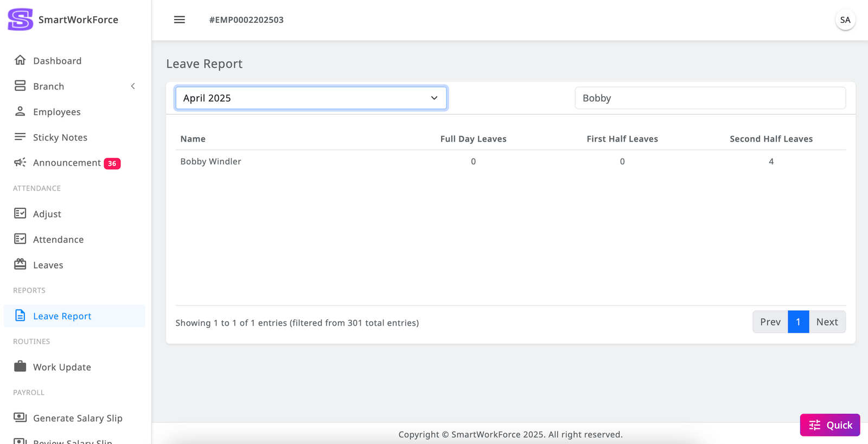Screen dimensions: 868x444
Task: Toggle the hamburger sidebar menu
Action: point(179,20)
